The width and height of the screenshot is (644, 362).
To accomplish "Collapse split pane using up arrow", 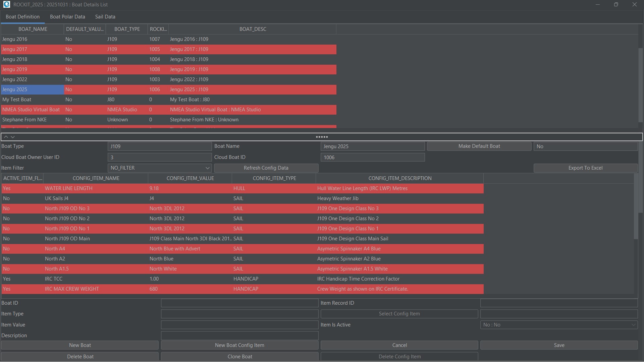I will pos(6,137).
